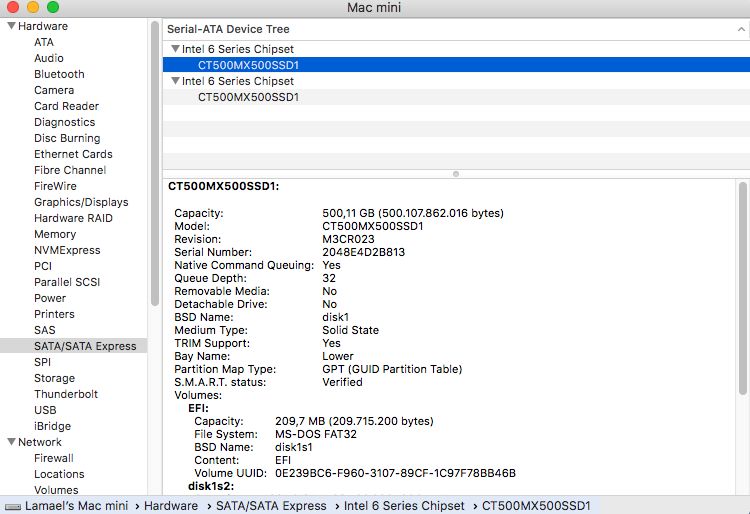Select iBridge entry
This screenshot has width=750, height=514.
click(x=53, y=427)
